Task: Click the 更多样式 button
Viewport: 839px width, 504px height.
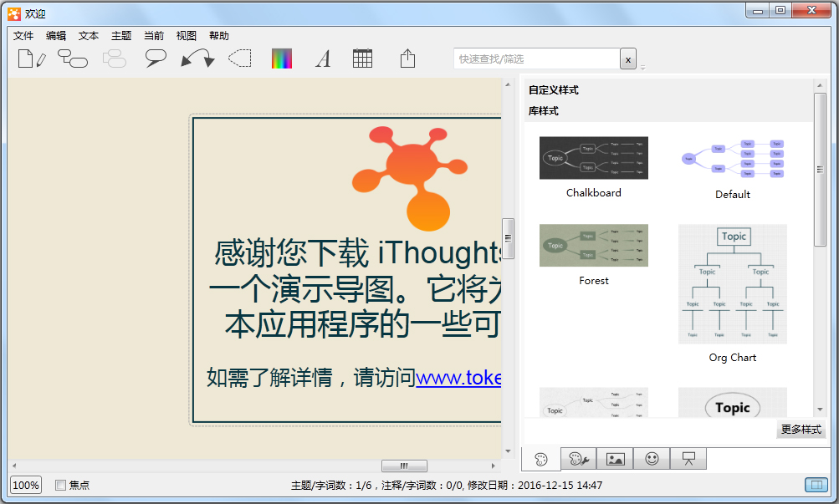Action: tap(801, 429)
